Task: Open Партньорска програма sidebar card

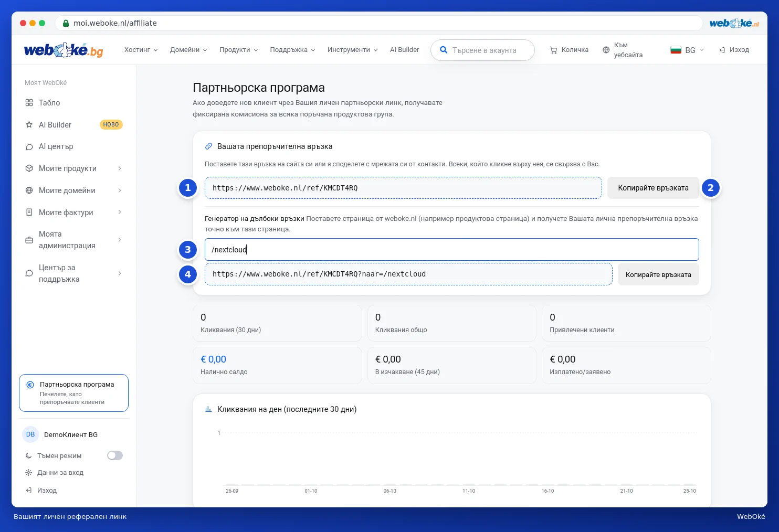Action: 73,393
